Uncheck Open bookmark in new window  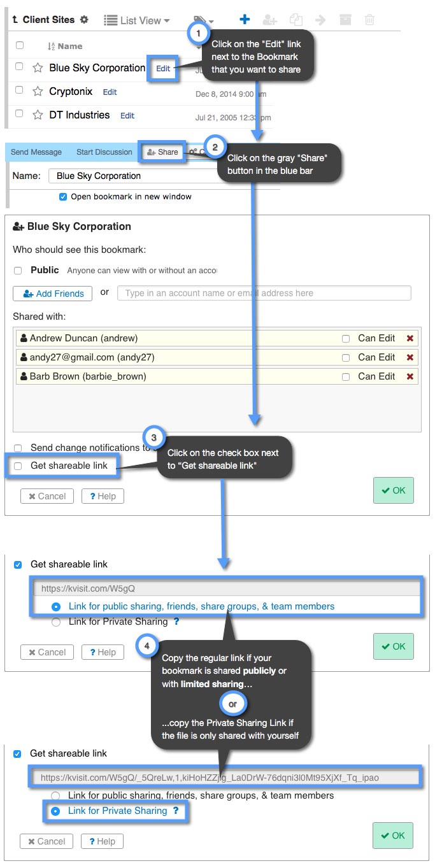(x=63, y=197)
